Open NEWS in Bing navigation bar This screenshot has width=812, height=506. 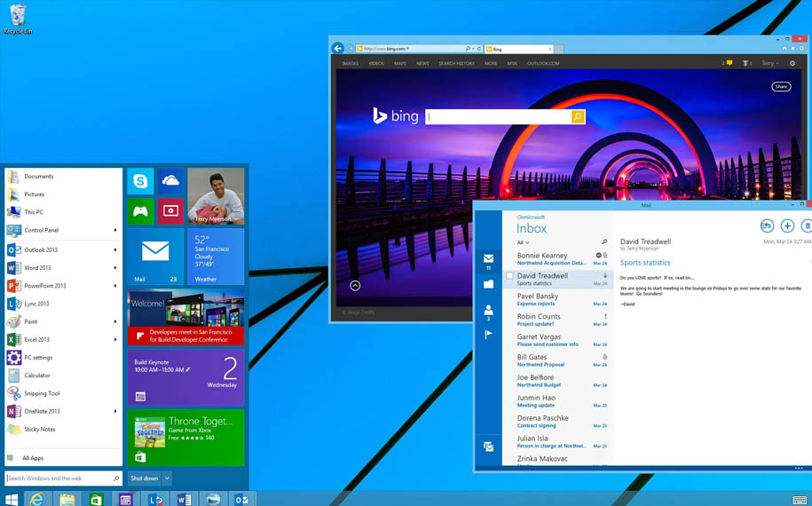[422, 64]
